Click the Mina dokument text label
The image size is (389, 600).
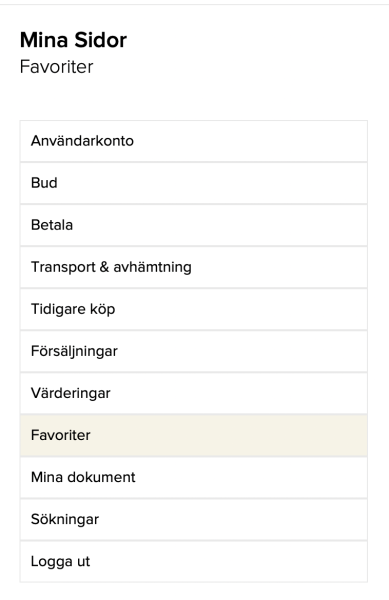[x=83, y=478]
